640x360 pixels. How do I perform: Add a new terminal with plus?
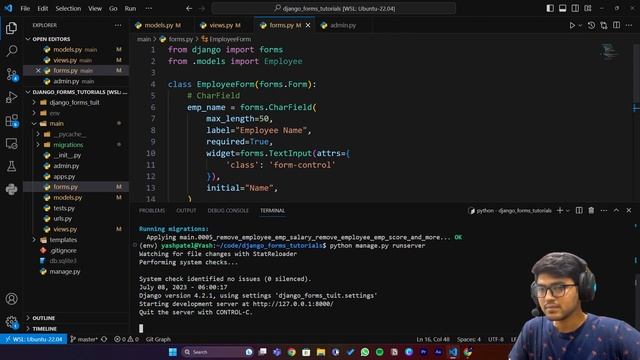(x=560, y=211)
